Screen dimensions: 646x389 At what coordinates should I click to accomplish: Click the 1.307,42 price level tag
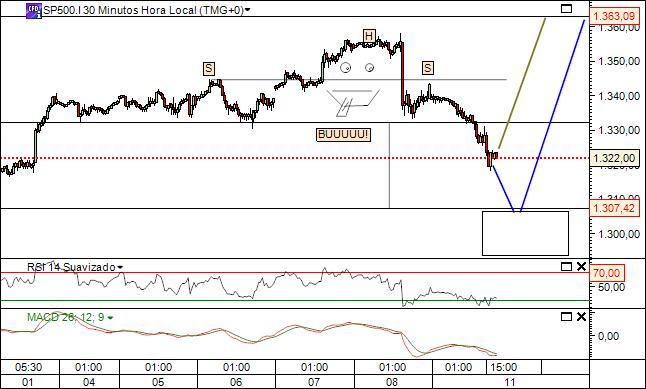[614, 208]
